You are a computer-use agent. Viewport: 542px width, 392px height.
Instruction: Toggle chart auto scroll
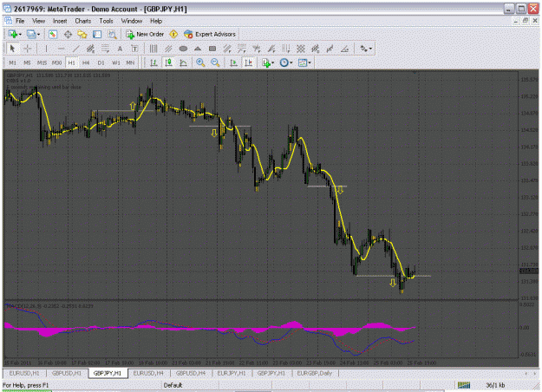233,62
